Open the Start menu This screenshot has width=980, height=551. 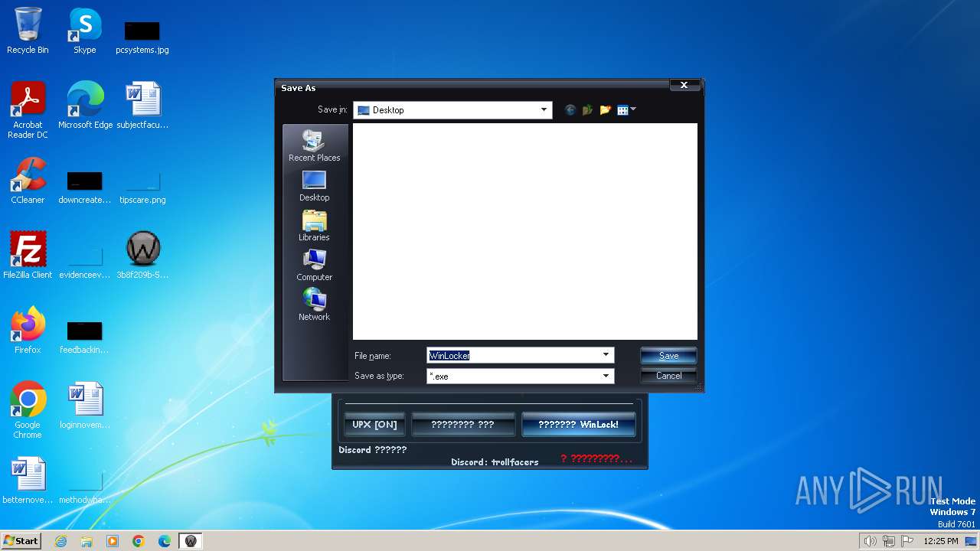(x=21, y=540)
